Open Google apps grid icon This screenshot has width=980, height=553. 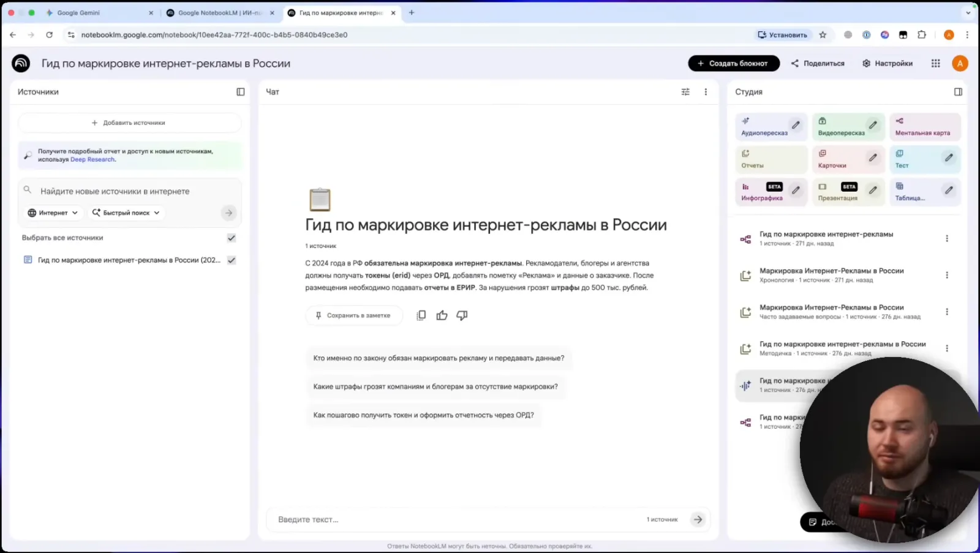(935, 63)
